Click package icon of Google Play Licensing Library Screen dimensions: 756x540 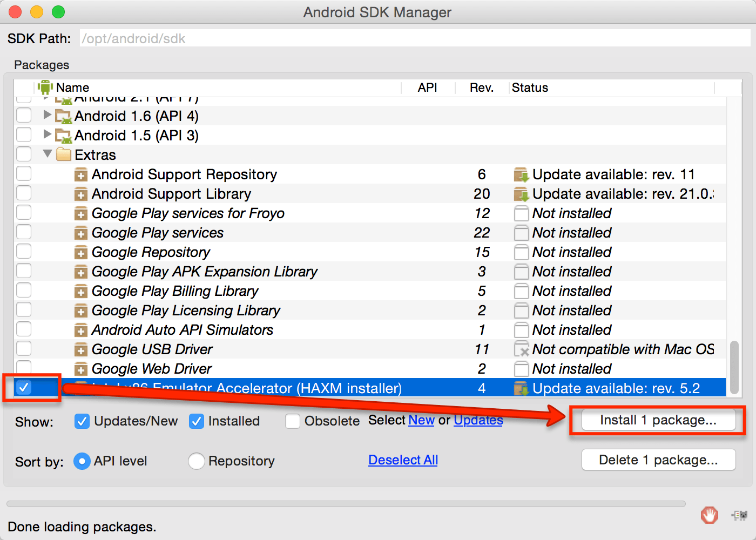coord(80,310)
